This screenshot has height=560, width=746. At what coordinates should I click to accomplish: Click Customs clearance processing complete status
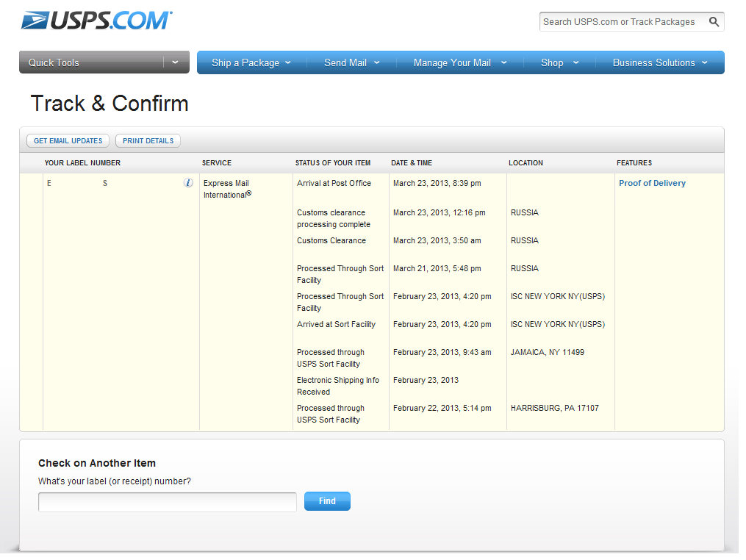(x=334, y=218)
